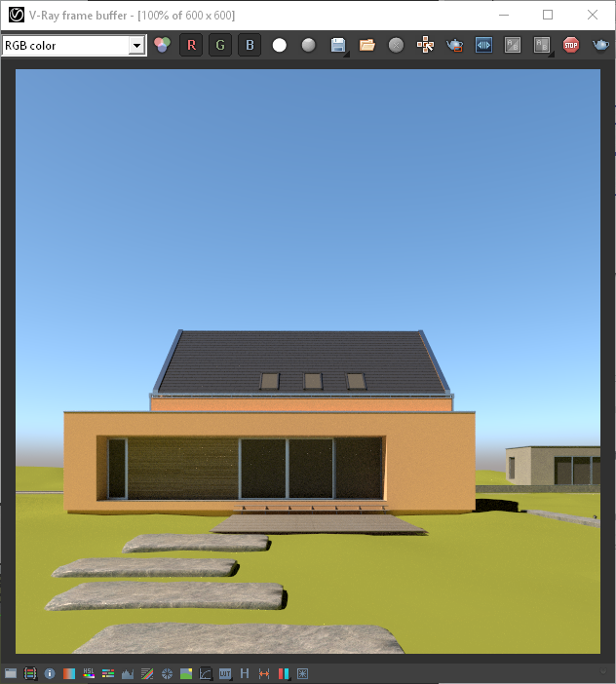This screenshot has width=616, height=684.
Task: Toggle the green channel
Action: (x=220, y=45)
